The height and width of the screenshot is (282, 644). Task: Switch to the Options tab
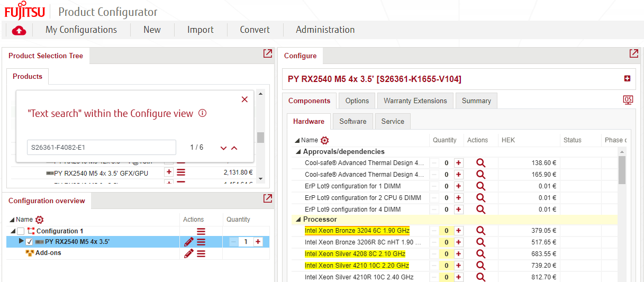[x=357, y=101]
